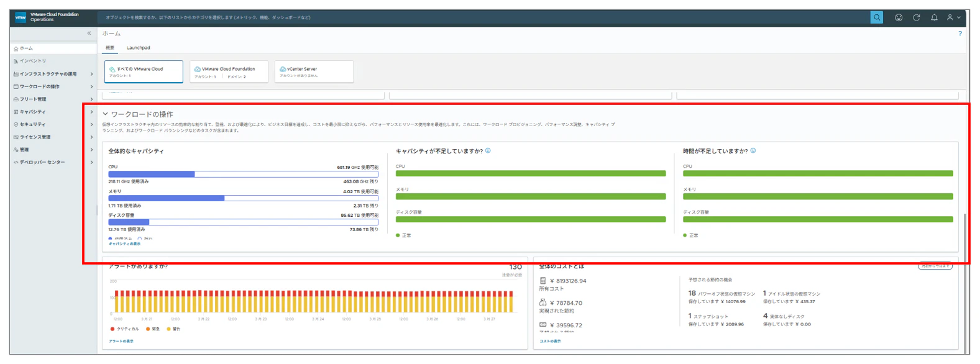Click the デベロッパー センター code icon
This screenshot has height=364, width=980.
coord(16,162)
